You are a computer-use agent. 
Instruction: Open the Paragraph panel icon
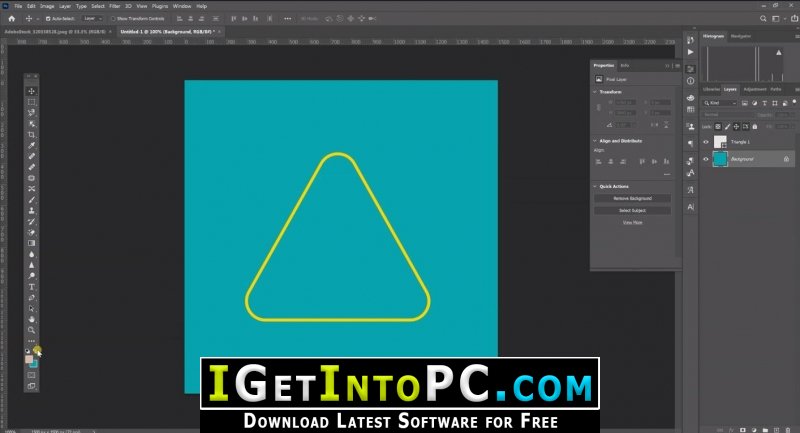[x=690, y=144]
